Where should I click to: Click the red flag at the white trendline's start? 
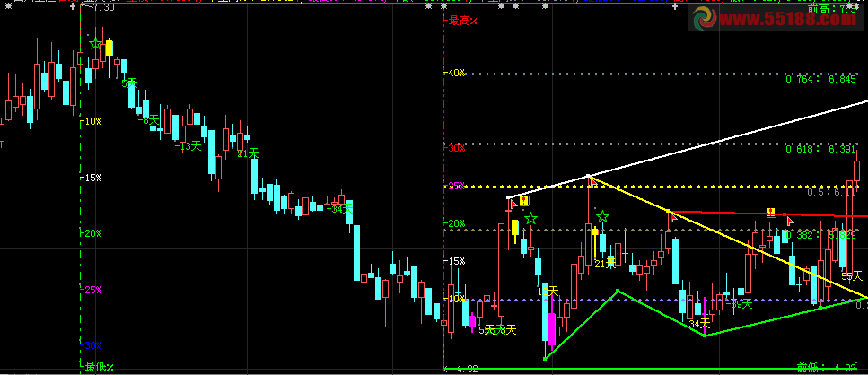pyautogui.click(x=513, y=204)
